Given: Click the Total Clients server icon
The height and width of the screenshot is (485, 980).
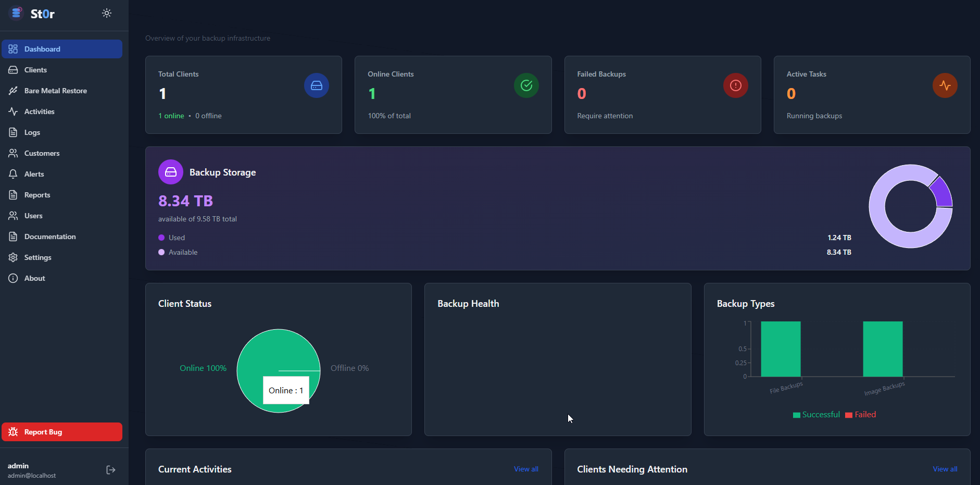Looking at the screenshot, I should [x=316, y=85].
